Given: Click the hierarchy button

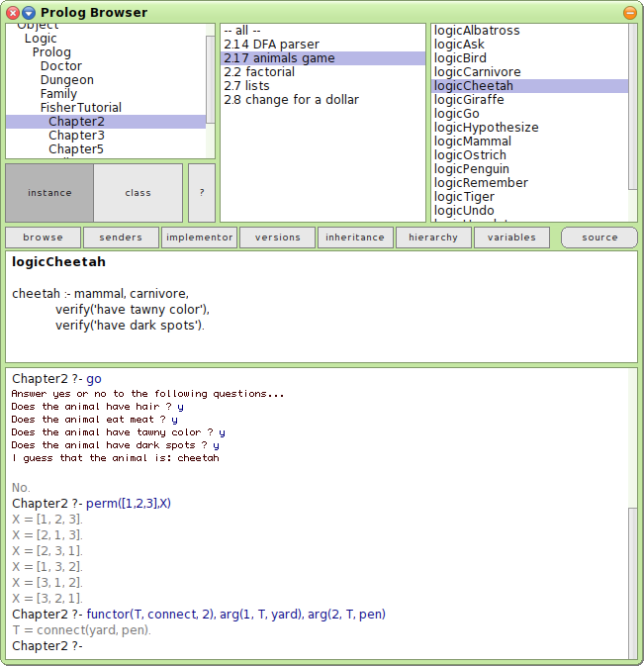Looking at the screenshot, I should pyautogui.click(x=433, y=238).
